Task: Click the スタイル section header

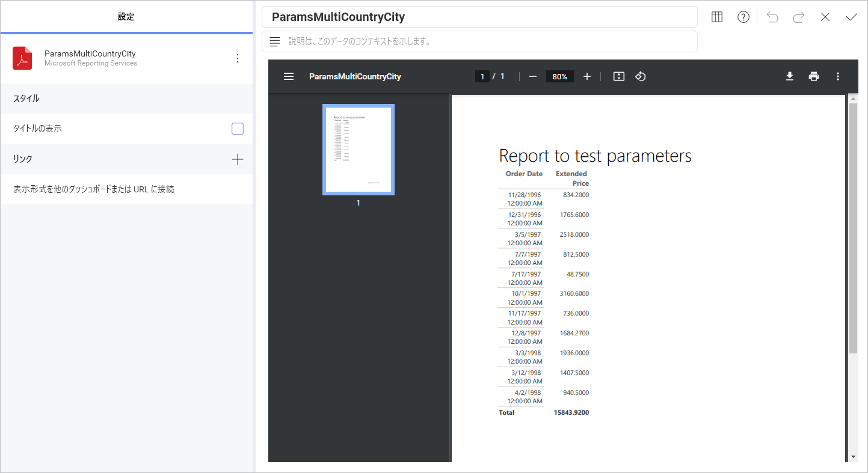Action: (x=126, y=99)
